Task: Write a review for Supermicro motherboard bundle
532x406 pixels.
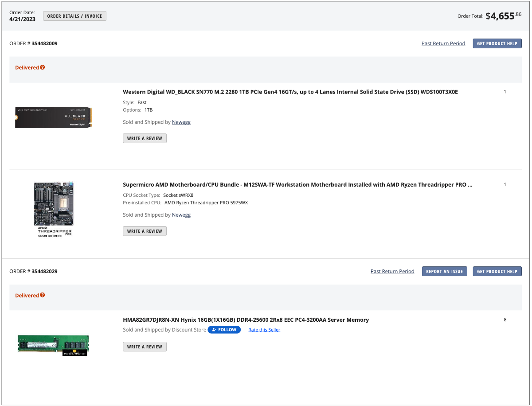Action: pyautogui.click(x=145, y=231)
